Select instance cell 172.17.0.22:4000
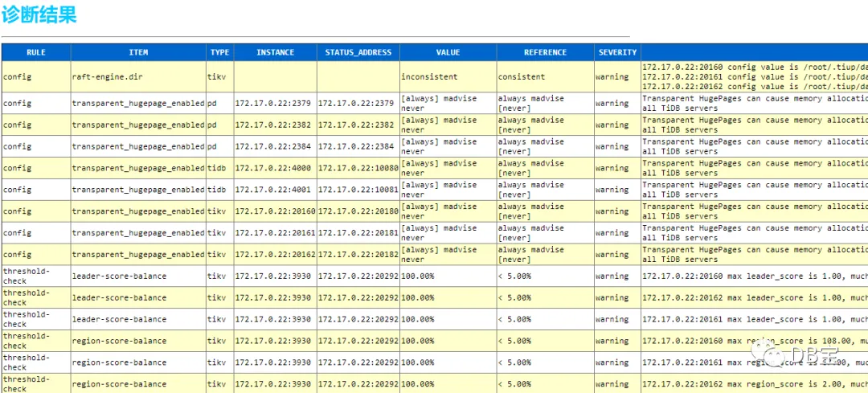Viewport: 868px width, 393px height. tap(273, 168)
